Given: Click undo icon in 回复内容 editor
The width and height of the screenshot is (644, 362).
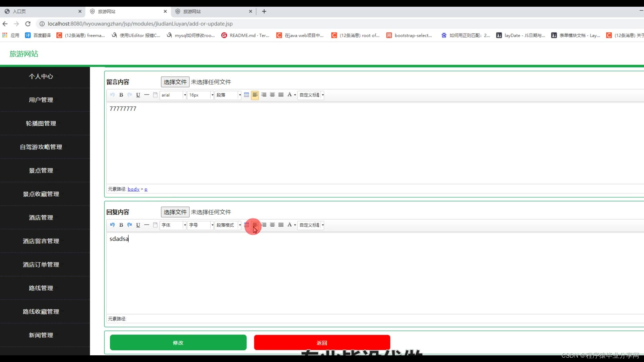Looking at the screenshot, I should pyautogui.click(x=112, y=225).
